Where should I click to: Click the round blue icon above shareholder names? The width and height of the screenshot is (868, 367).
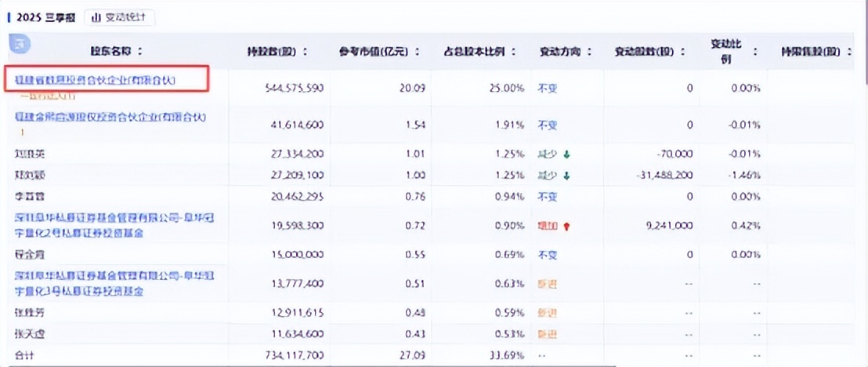tap(19, 44)
